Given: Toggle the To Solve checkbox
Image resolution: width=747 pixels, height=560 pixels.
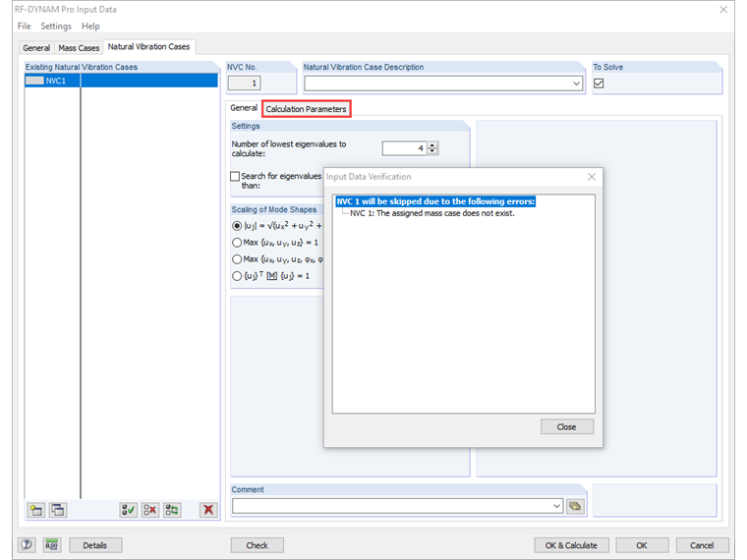Looking at the screenshot, I should 599,84.
